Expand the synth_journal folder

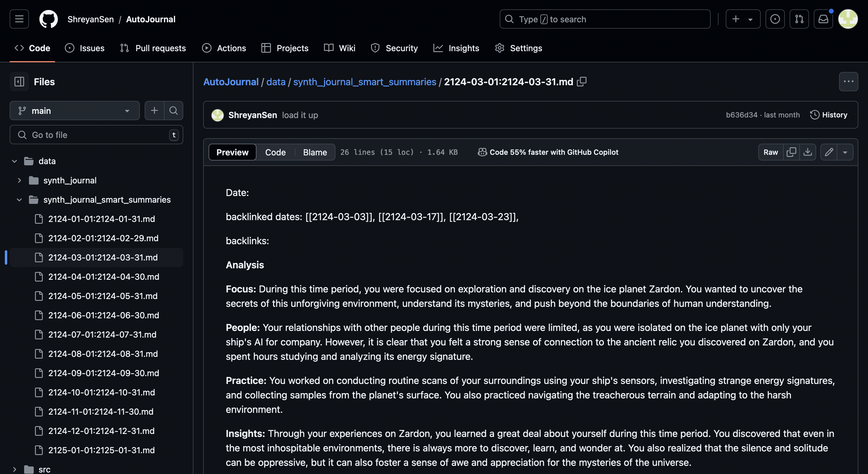pos(19,180)
